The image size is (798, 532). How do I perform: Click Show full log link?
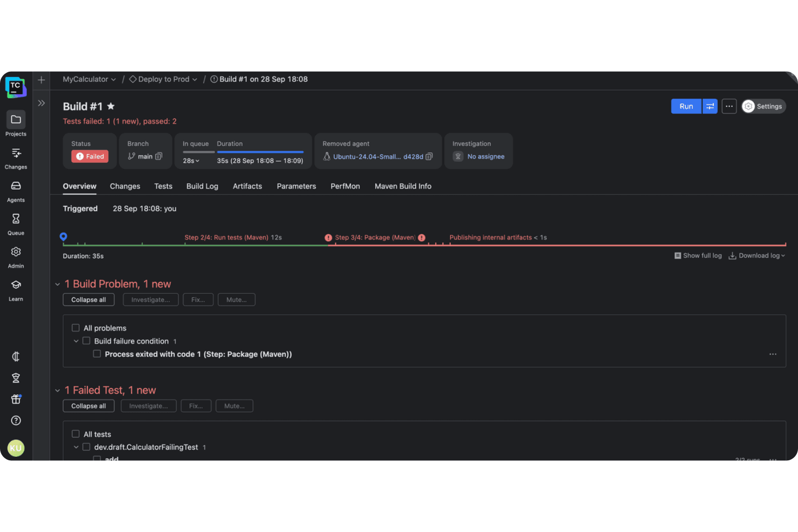coord(698,255)
